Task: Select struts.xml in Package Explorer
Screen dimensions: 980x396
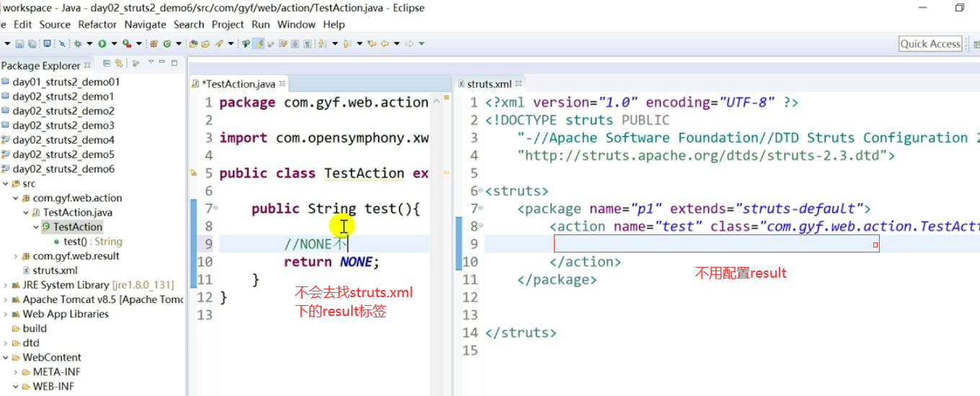Action: [x=55, y=270]
